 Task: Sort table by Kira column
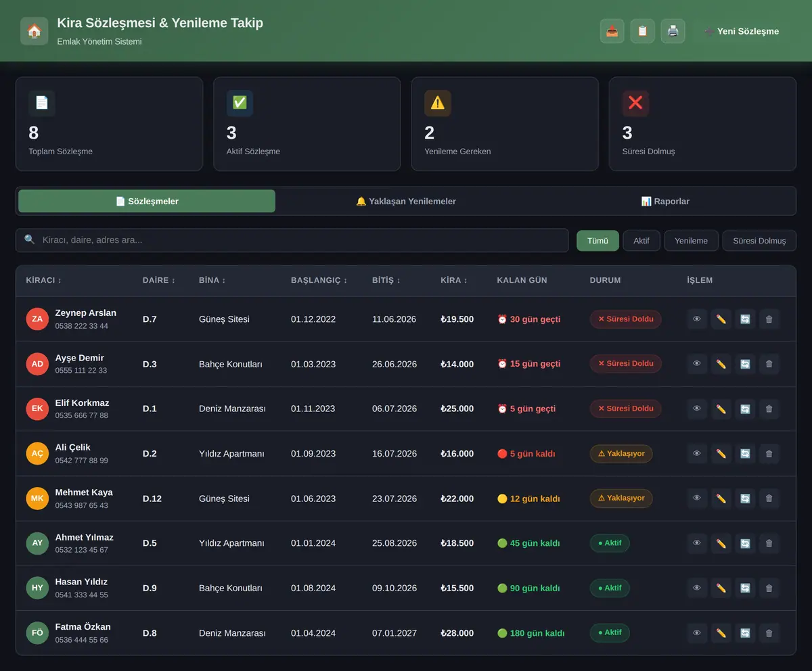[455, 280]
